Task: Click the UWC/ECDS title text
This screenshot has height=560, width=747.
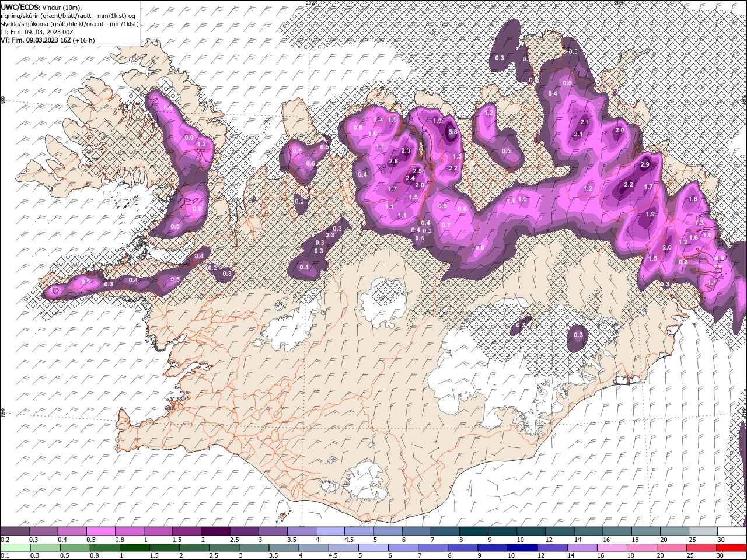Action: coord(19,7)
